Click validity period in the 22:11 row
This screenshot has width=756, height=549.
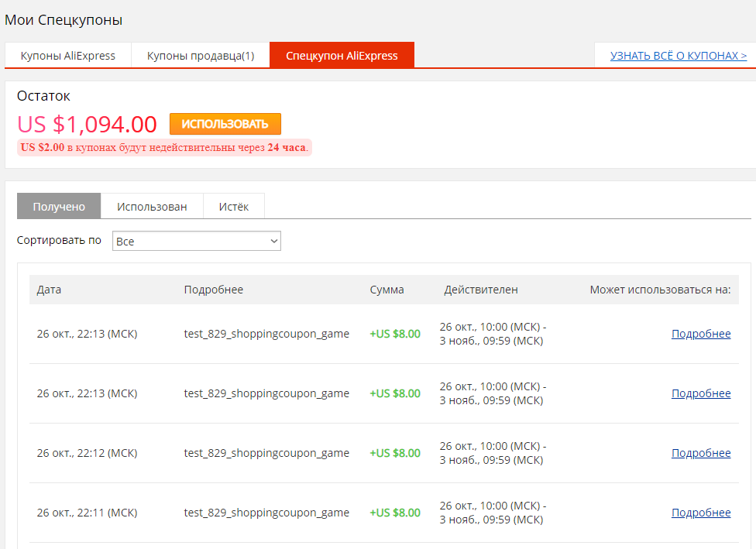point(493,513)
